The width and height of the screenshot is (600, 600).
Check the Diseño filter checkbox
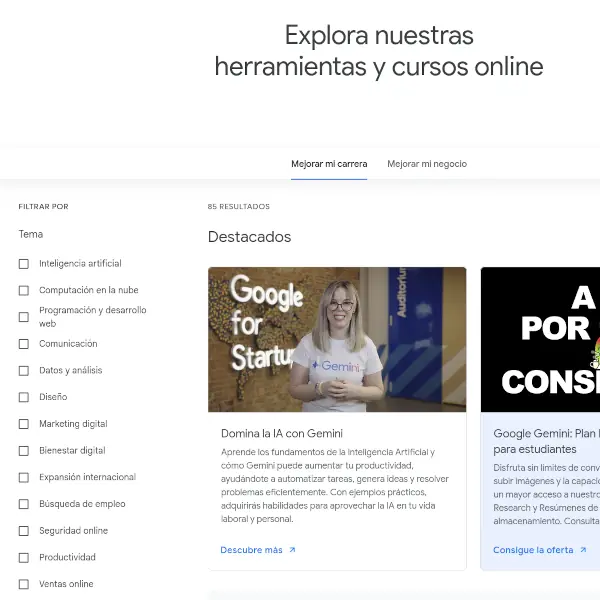point(24,397)
